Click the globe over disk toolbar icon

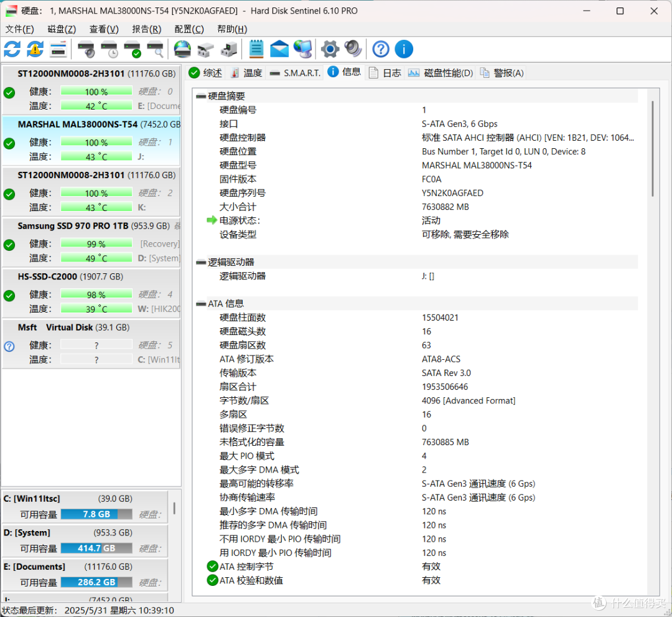pyautogui.click(x=182, y=49)
